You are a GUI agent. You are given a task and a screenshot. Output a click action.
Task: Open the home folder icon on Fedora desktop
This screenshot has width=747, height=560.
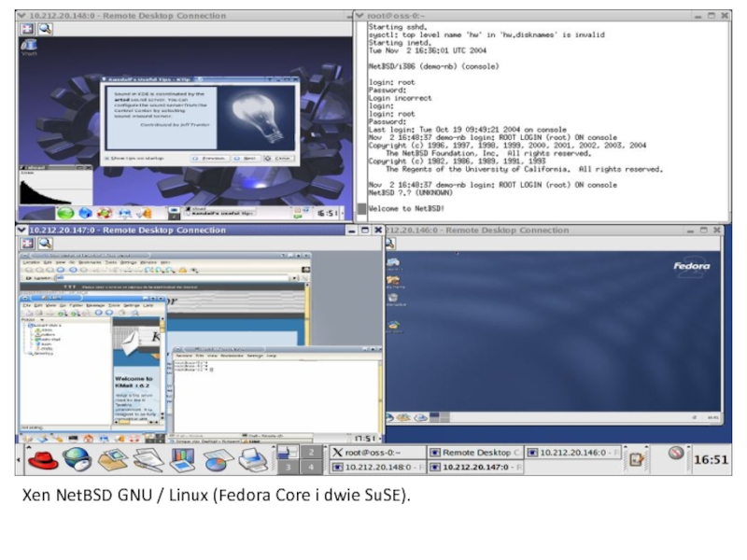[393, 282]
